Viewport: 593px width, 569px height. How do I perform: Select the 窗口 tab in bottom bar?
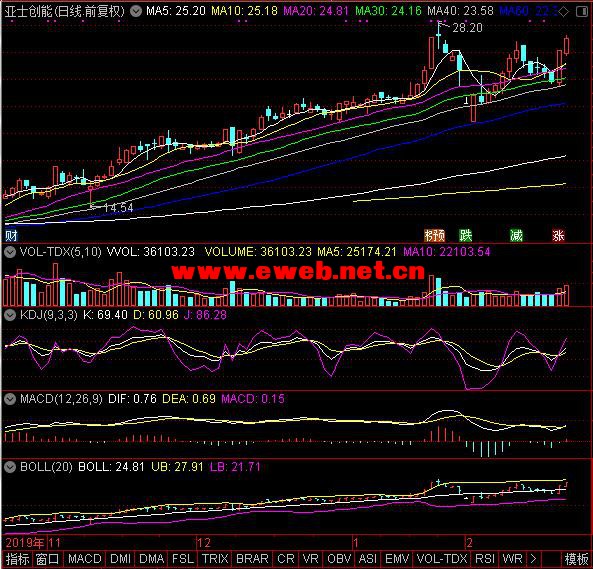point(48,559)
